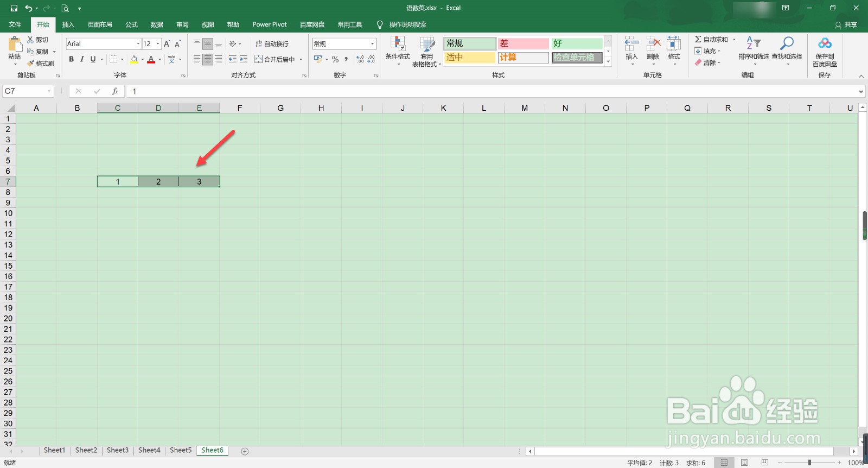Image resolution: width=868 pixels, height=468 pixels.
Task: Open the font name Arial dropdown
Action: pos(138,43)
